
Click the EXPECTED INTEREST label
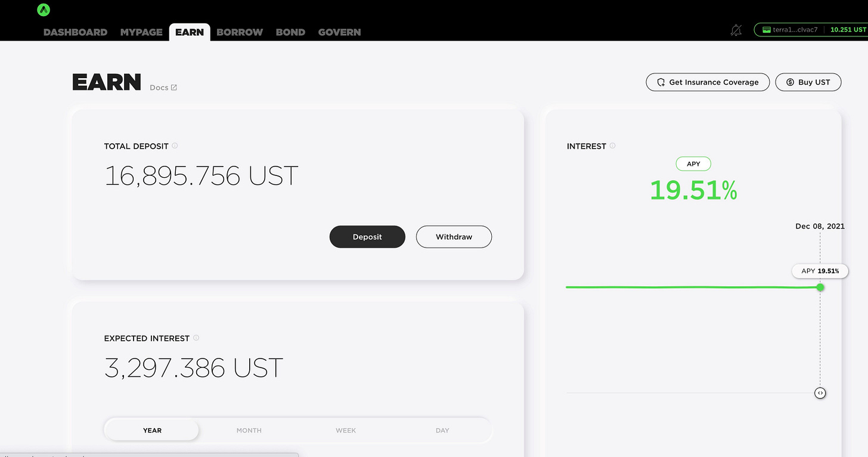147,338
